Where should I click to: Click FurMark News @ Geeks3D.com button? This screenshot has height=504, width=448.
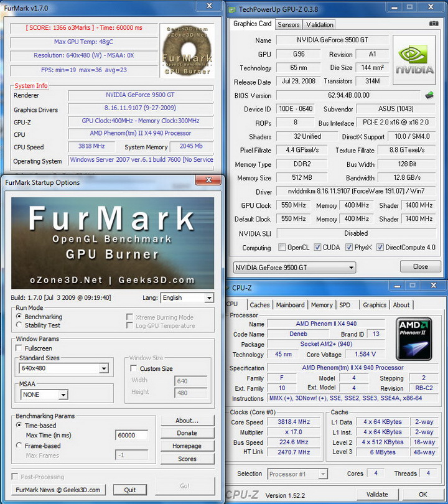point(58,490)
